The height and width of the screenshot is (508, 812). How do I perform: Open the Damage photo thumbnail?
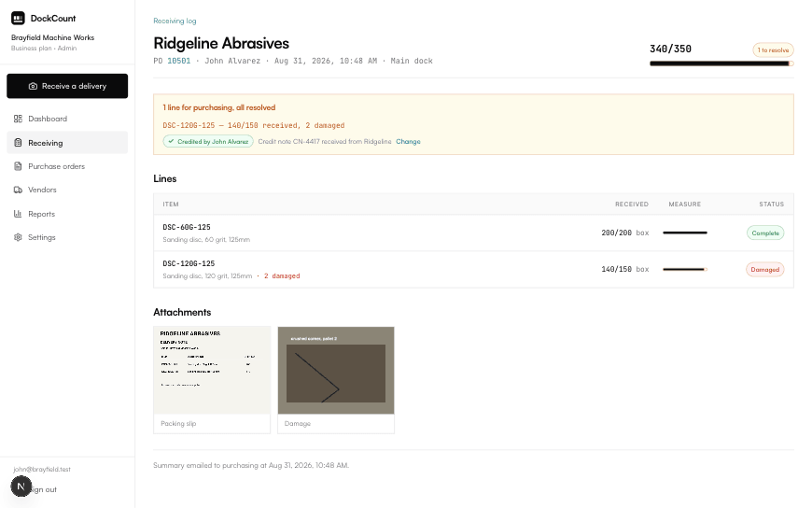point(336,370)
